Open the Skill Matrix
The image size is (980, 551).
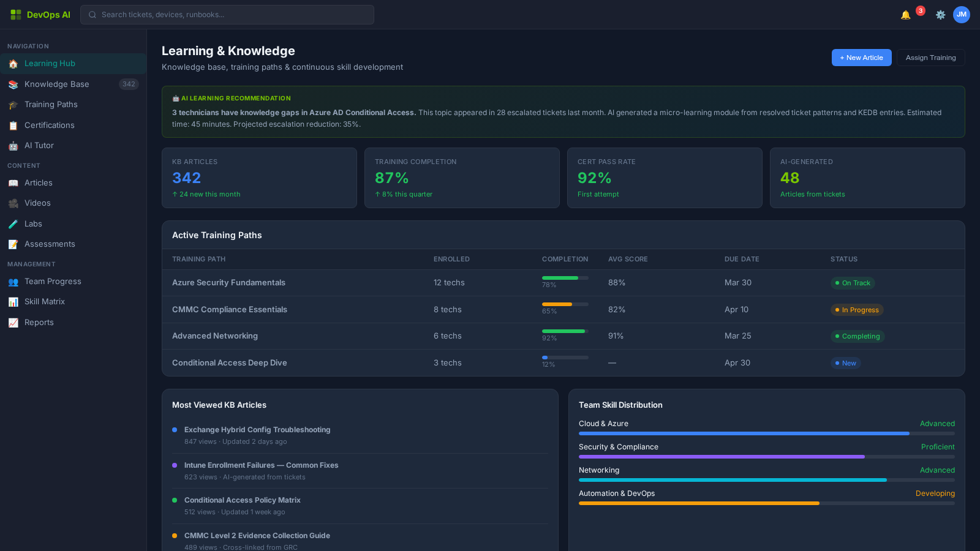pos(44,301)
